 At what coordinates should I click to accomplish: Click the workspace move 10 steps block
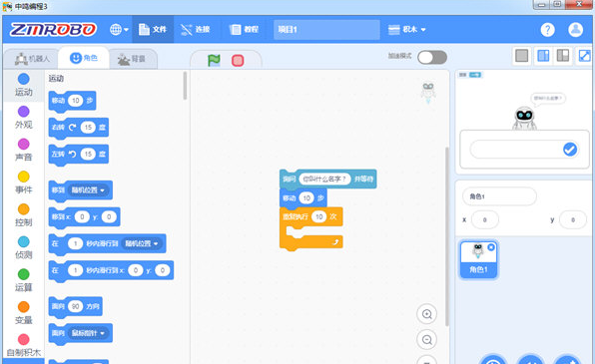point(303,197)
